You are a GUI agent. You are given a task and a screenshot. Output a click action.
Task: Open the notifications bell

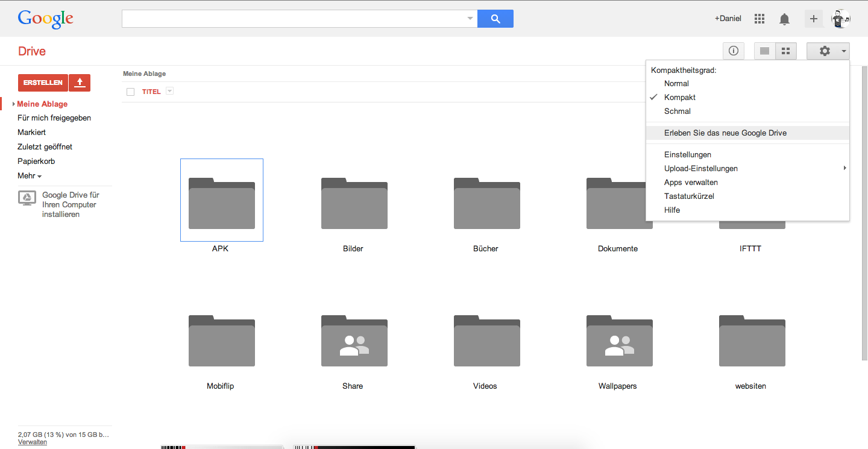[784, 19]
